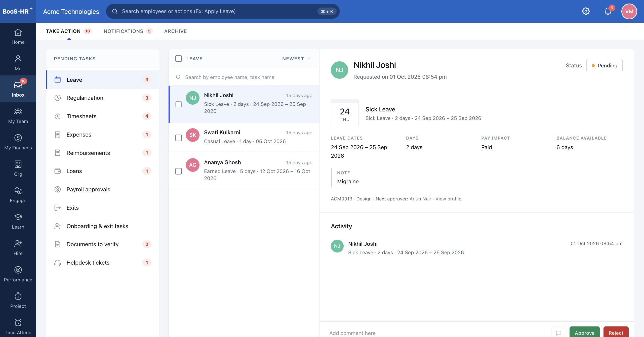Click the Migraine note text

tap(348, 181)
